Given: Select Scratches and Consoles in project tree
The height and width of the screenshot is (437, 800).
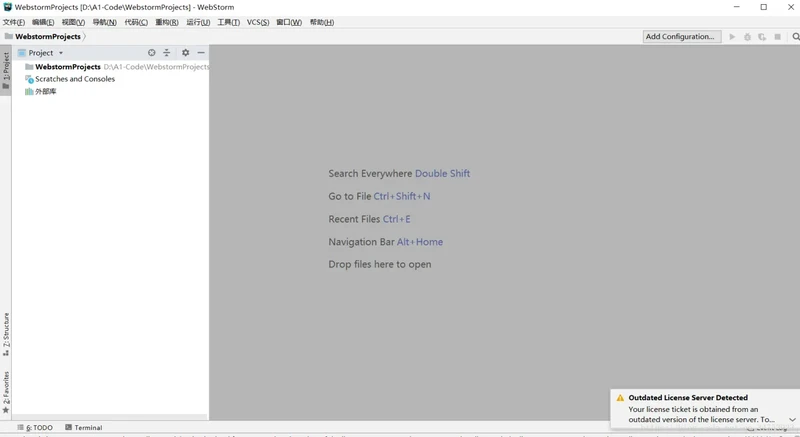Looking at the screenshot, I should (75, 79).
